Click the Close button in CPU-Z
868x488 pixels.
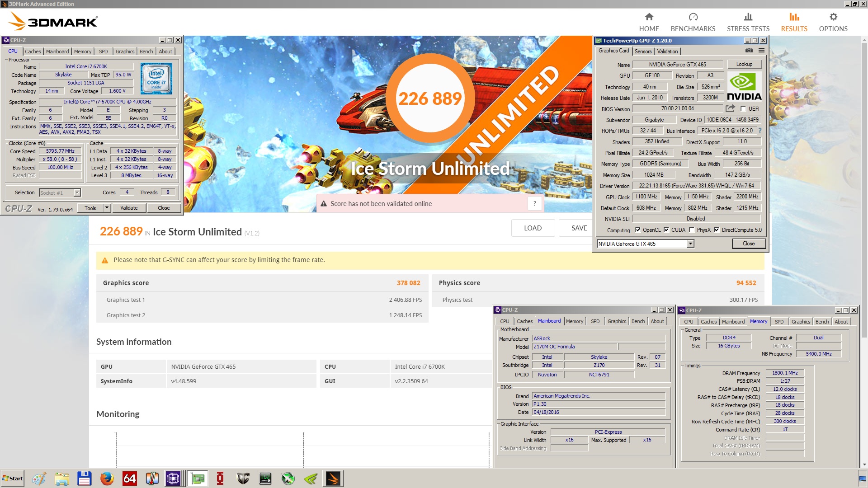pyautogui.click(x=164, y=208)
